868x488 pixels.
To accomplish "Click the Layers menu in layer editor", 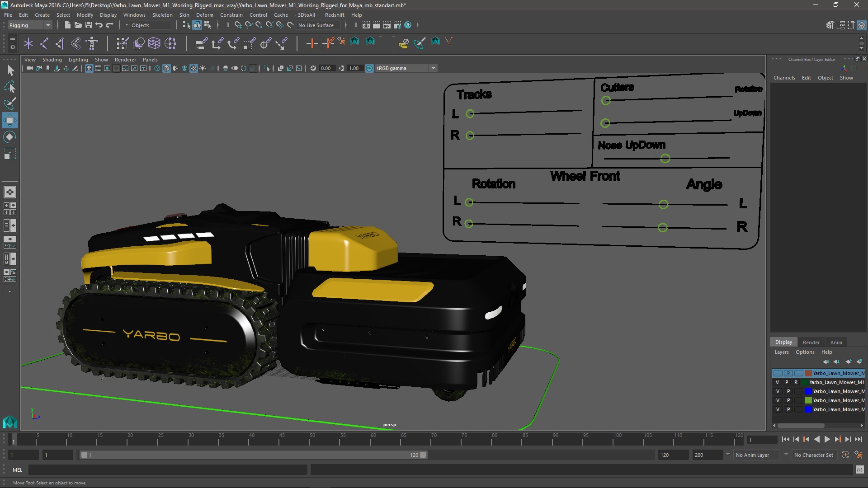I will tap(781, 352).
